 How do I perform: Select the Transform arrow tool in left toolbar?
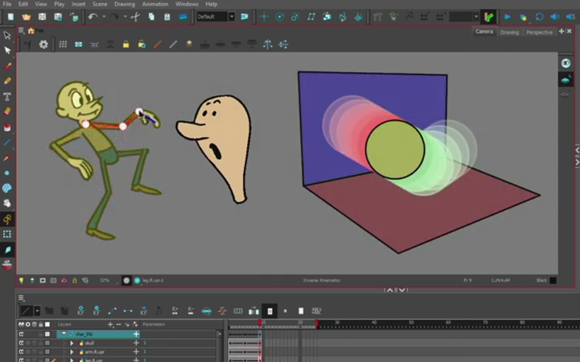tap(7, 35)
